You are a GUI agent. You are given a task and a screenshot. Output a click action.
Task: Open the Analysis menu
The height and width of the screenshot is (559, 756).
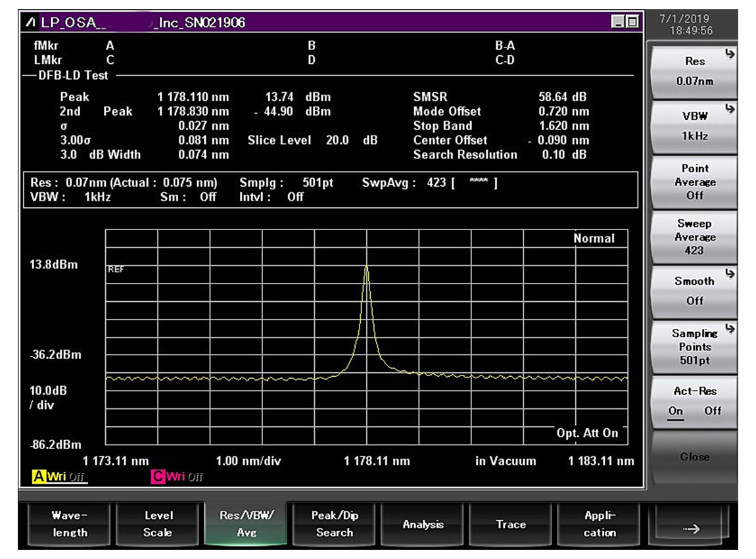pyautogui.click(x=423, y=524)
